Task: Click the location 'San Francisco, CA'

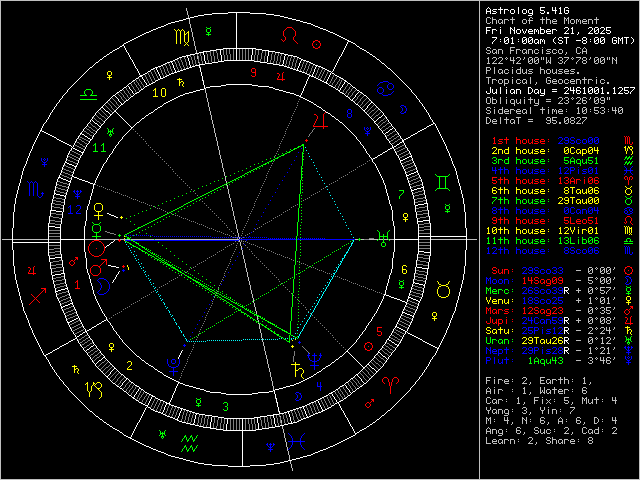Action: pyautogui.click(x=536, y=51)
